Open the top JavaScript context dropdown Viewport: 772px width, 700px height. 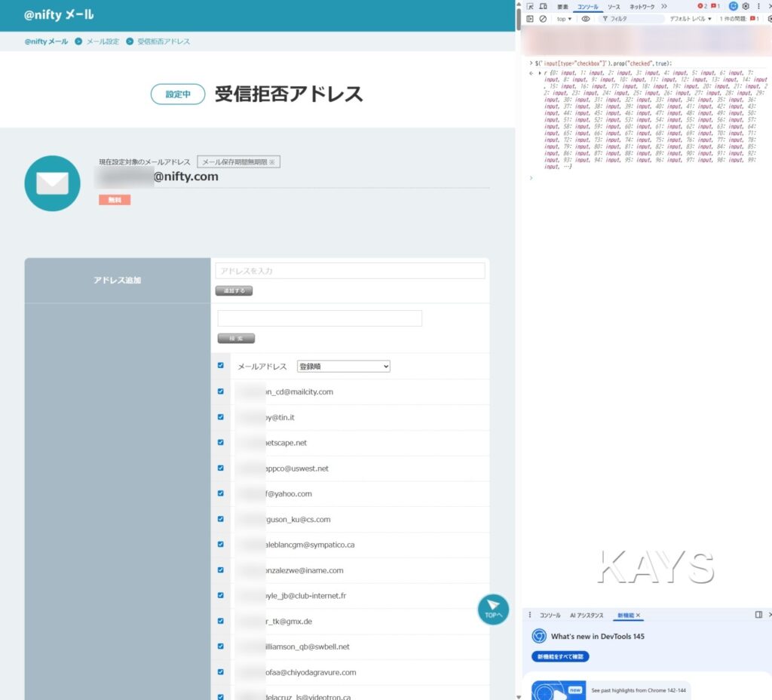(564, 19)
